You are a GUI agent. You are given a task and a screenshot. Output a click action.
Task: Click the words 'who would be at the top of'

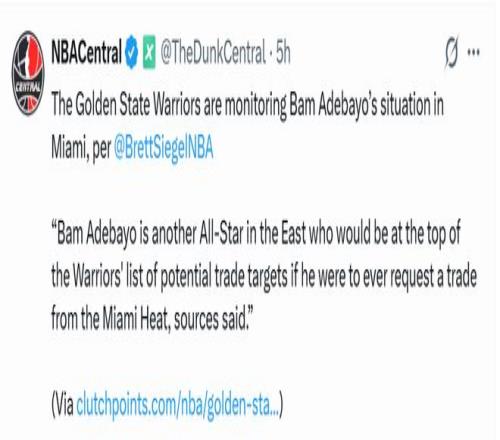coord(384,233)
